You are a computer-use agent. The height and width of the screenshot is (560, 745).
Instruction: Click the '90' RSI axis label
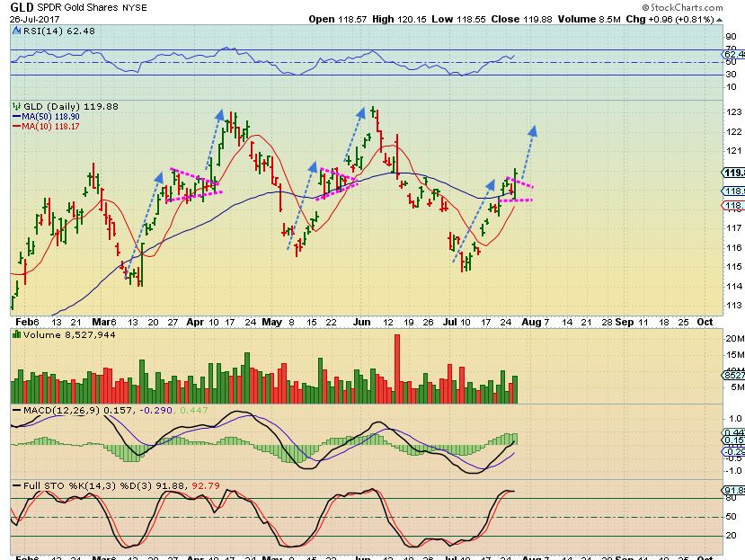[732, 37]
